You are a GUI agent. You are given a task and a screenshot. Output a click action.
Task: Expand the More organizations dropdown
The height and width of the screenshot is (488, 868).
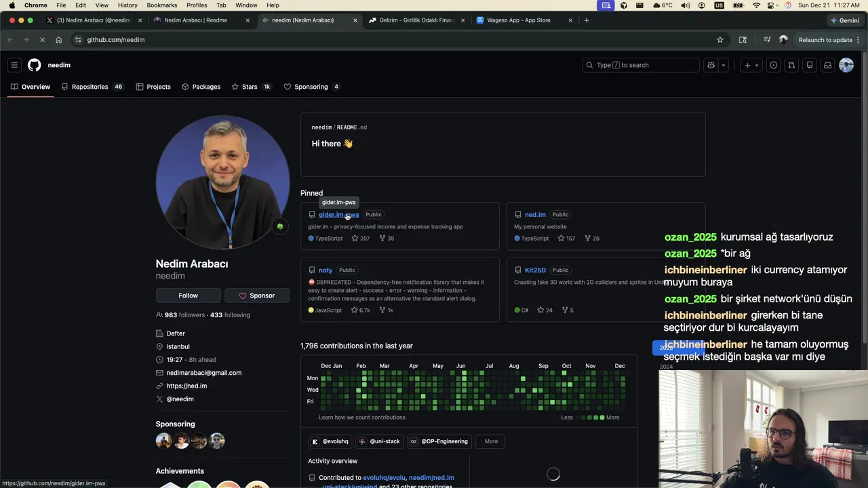491,441
